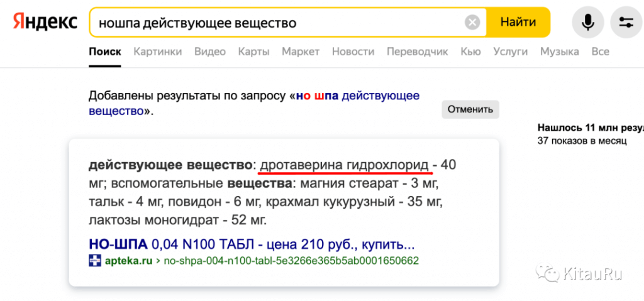Click the Яндекс logo

click(x=45, y=22)
